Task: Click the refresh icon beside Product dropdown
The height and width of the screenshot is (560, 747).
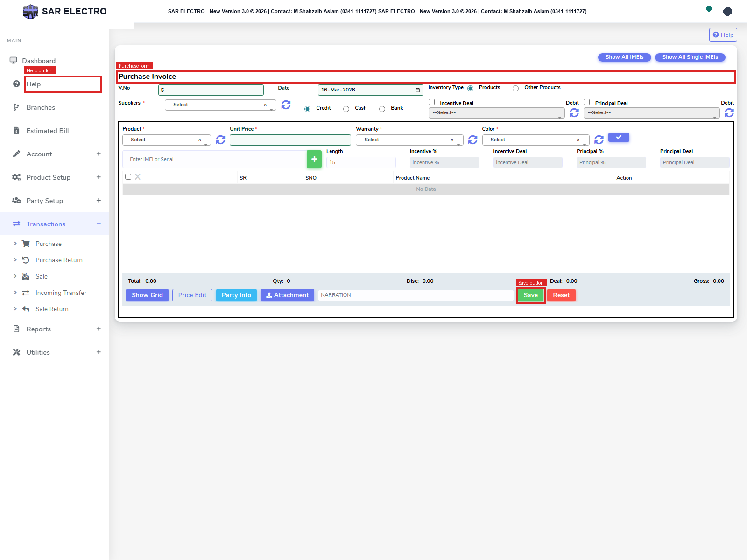Action: tap(220, 140)
